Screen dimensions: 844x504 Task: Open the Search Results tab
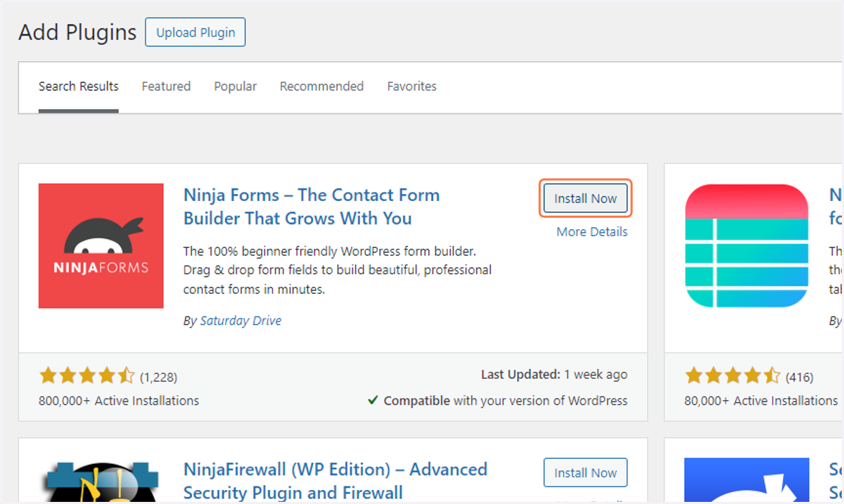(x=78, y=86)
